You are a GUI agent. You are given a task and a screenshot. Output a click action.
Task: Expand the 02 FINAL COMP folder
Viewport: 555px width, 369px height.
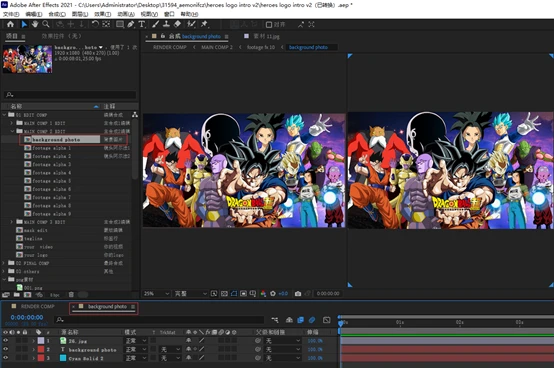4,263
